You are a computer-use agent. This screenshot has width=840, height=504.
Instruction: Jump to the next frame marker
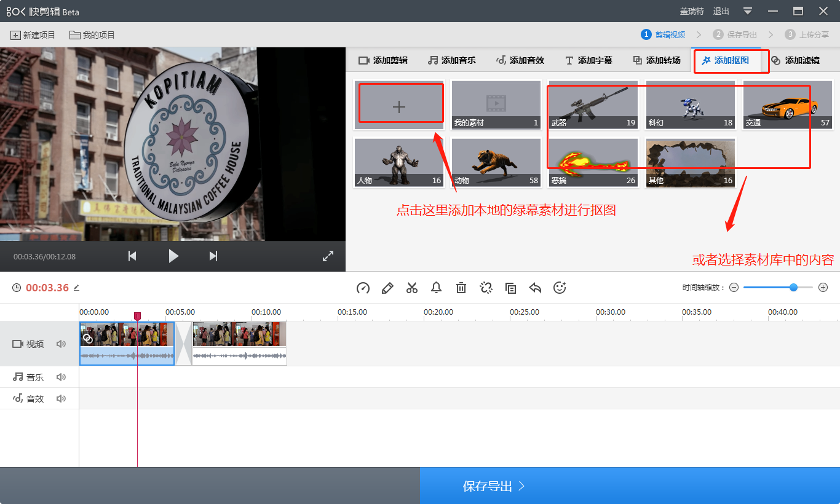(213, 256)
